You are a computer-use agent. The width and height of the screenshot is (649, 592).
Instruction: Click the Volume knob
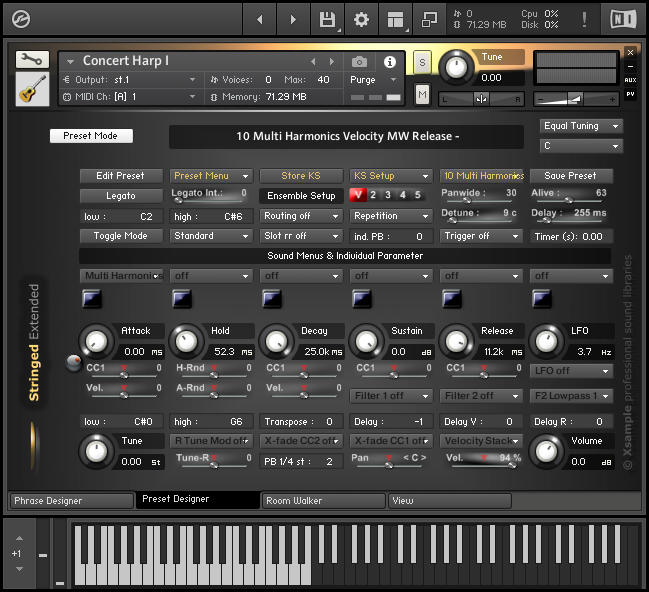[546, 452]
